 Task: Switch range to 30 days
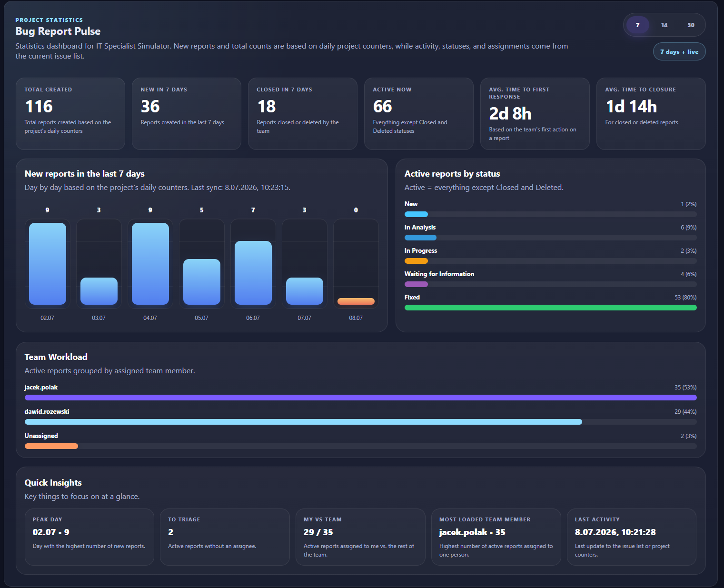coord(691,25)
